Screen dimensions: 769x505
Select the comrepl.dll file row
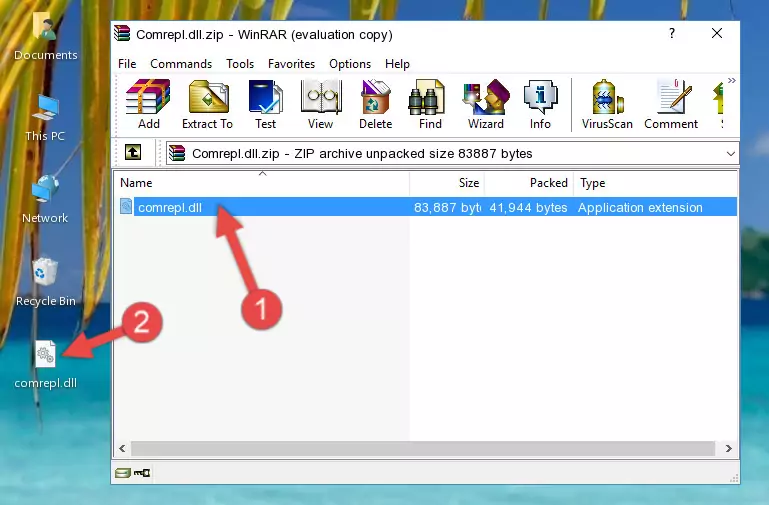coord(427,207)
